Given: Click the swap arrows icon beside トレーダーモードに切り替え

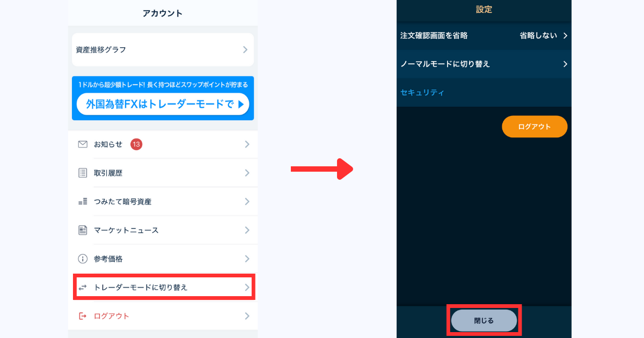Looking at the screenshot, I should point(83,288).
